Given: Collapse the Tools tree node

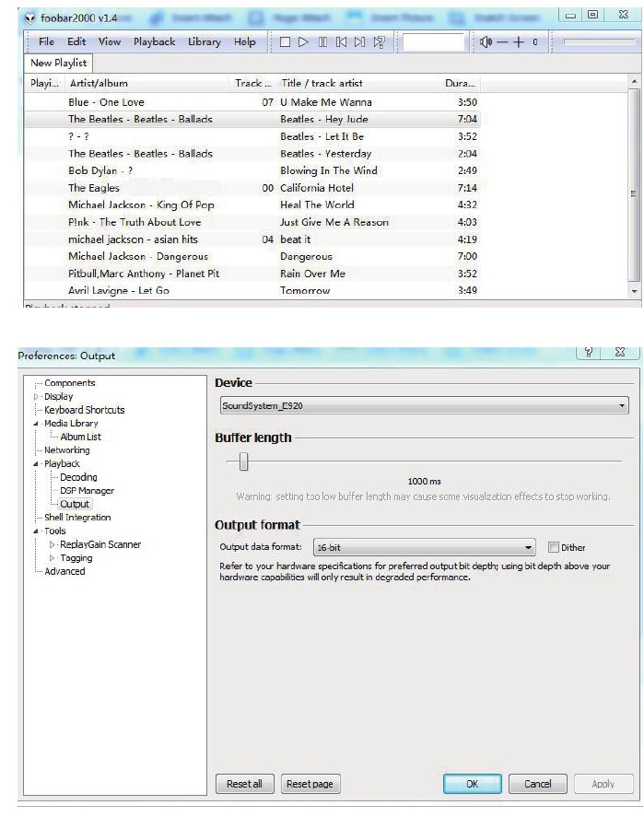Looking at the screenshot, I should (36, 531).
